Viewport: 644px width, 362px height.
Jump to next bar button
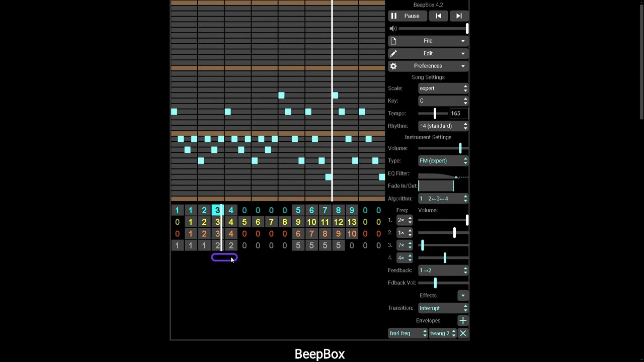click(x=459, y=16)
